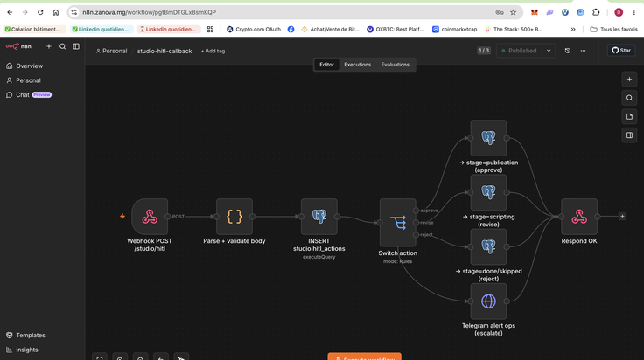Open The Stack: 500+ bookmark
Viewport: 644px width, 360px height.
pos(514,29)
